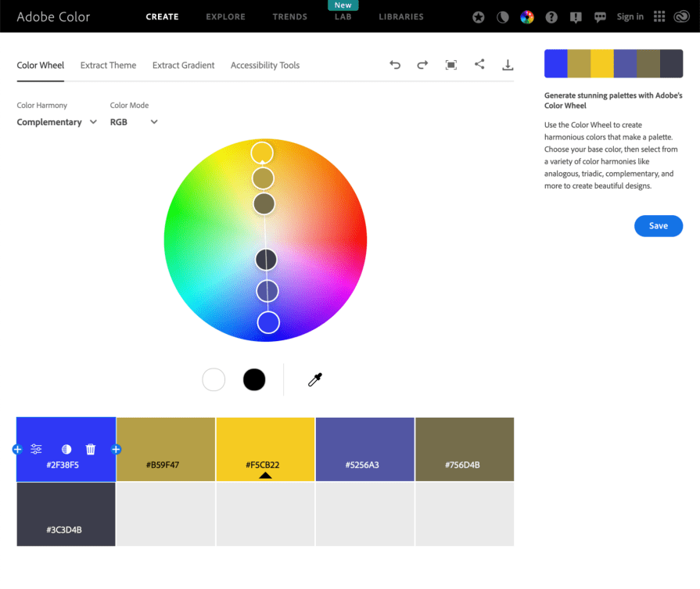Screen dimensions: 700x589
Task: Sign in to Adobe Color
Action: coord(630,16)
